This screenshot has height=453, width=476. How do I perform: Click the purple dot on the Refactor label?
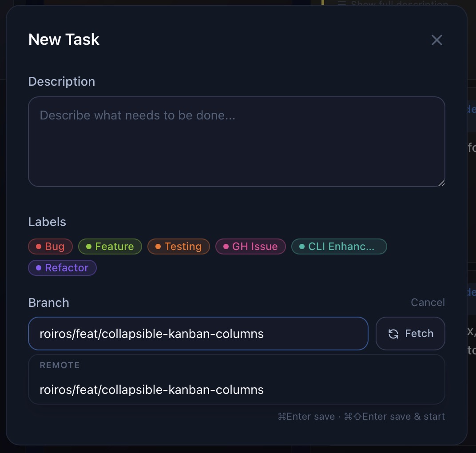pos(40,267)
